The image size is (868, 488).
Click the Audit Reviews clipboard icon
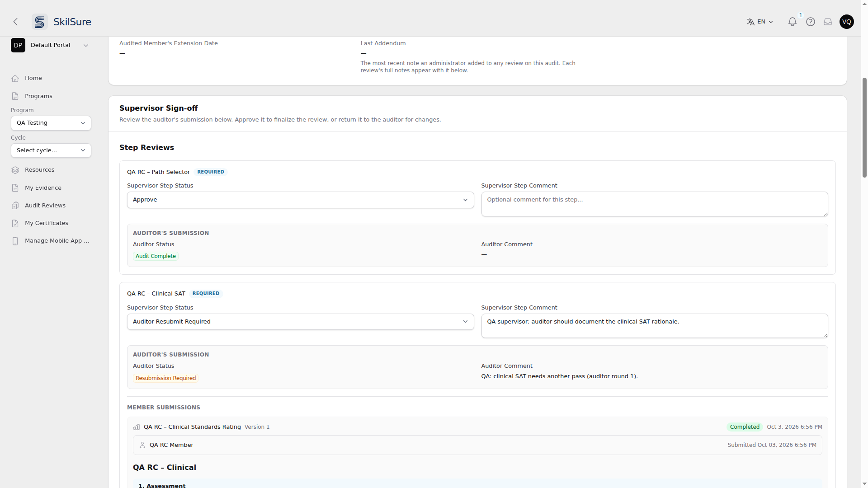(x=15, y=206)
